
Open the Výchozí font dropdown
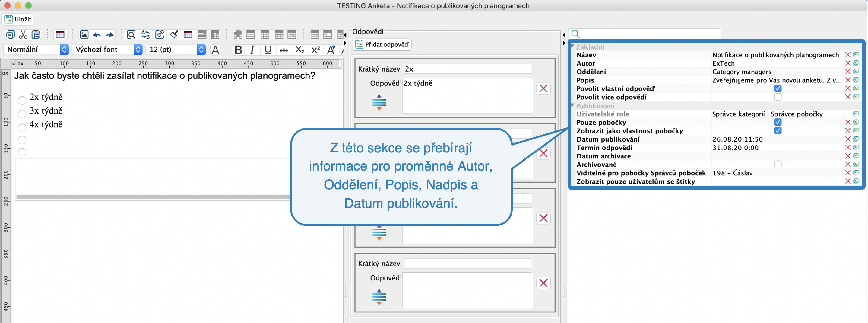click(x=107, y=50)
